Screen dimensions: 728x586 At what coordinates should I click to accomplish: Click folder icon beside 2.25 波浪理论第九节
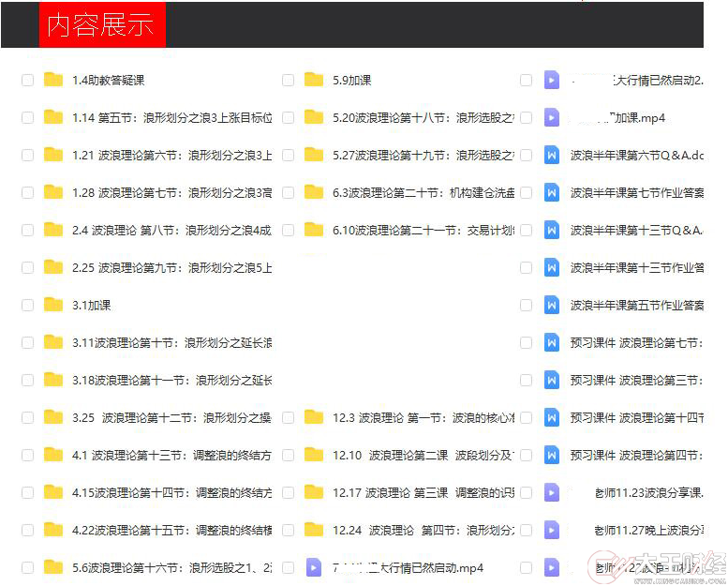pyautogui.click(x=52, y=267)
